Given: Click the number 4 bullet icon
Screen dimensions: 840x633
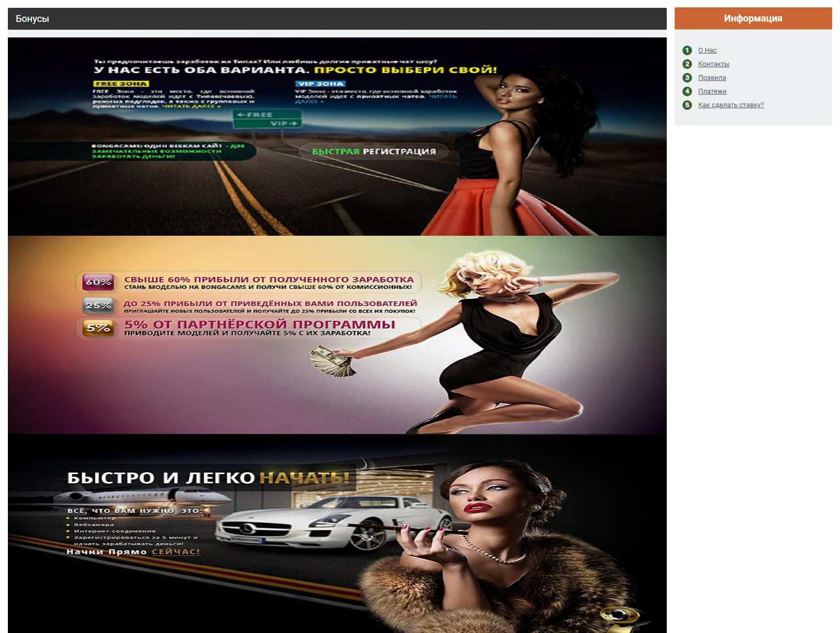Looking at the screenshot, I should coord(687,91).
